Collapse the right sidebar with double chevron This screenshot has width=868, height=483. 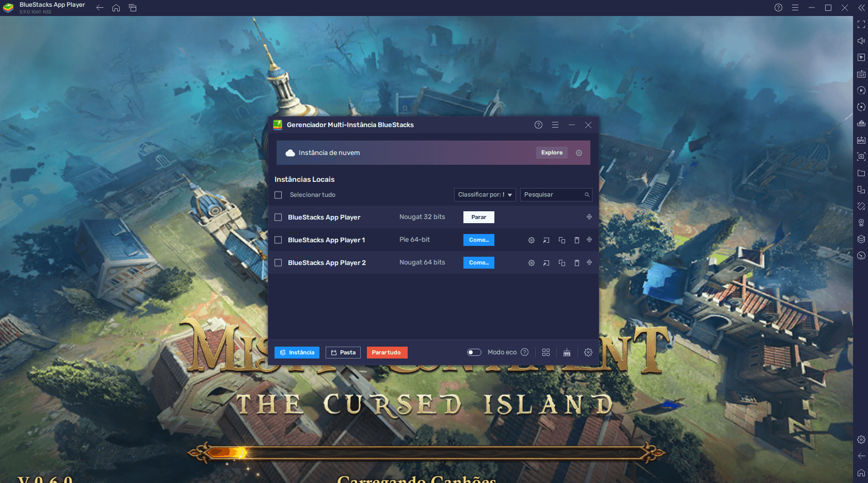click(x=861, y=8)
